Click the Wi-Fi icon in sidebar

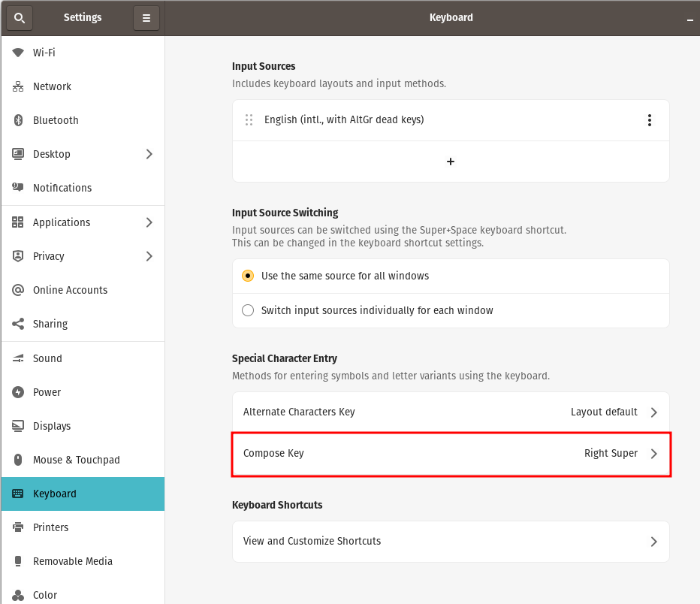tap(18, 53)
